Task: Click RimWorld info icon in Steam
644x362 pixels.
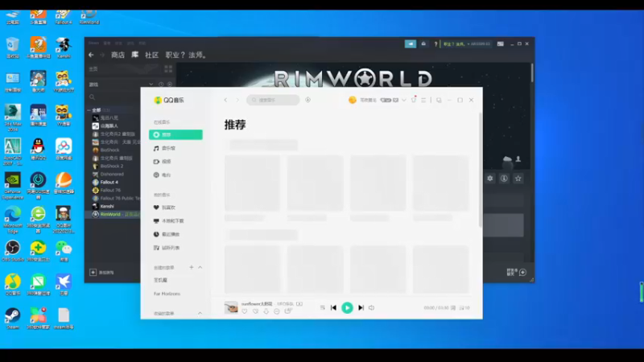Action: pyautogui.click(x=504, y=179)
